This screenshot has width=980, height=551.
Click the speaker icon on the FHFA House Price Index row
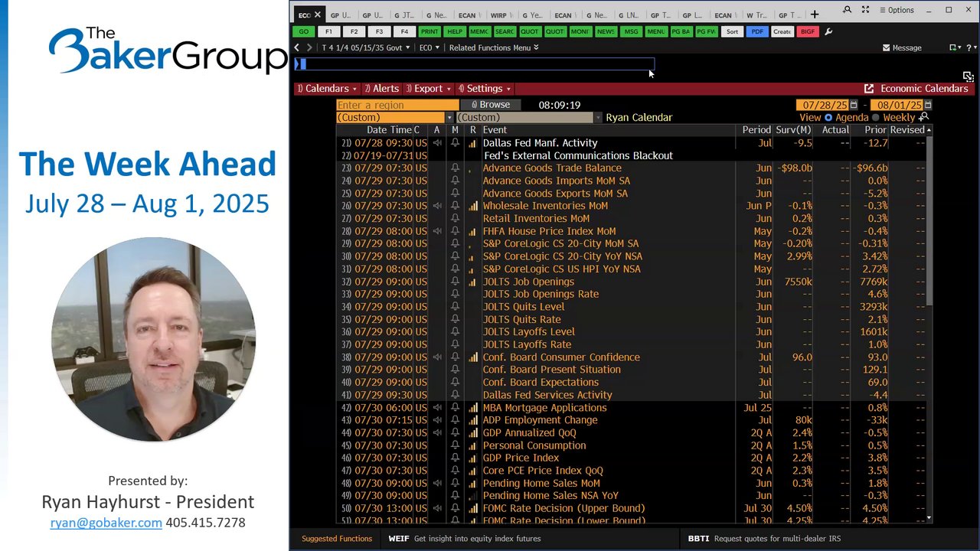coord(437,231)
